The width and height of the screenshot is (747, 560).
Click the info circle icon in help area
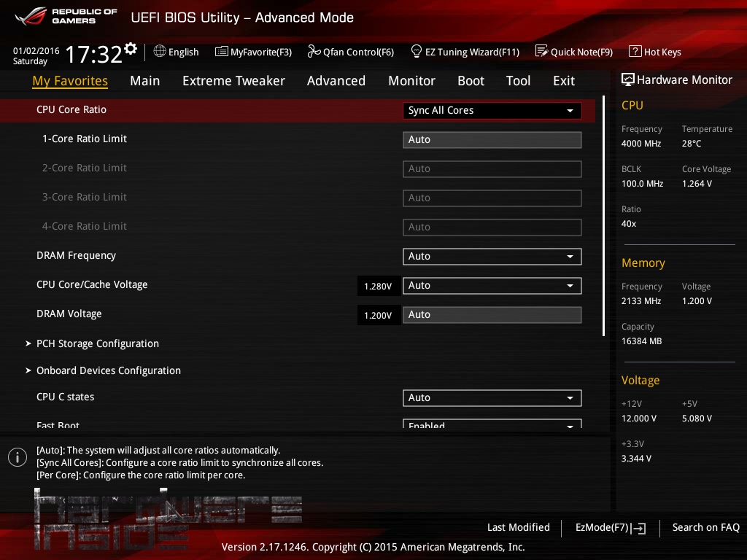click(18, 457)
